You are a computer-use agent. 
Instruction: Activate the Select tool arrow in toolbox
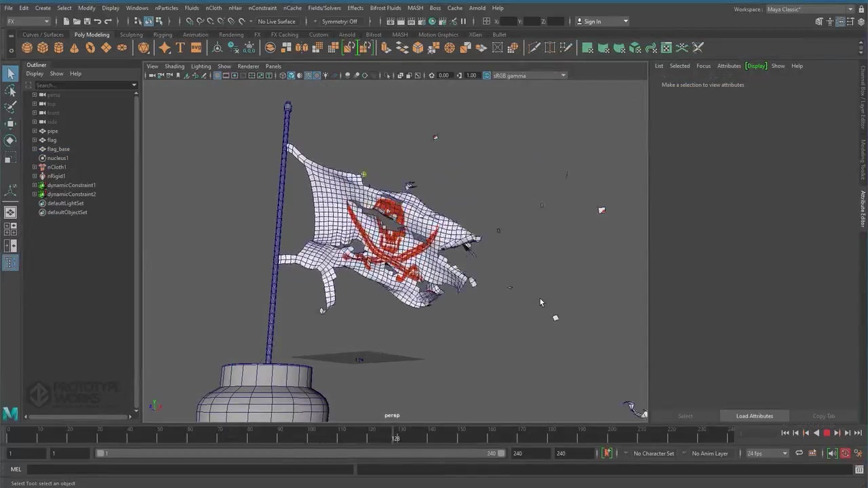coord(10,74)
